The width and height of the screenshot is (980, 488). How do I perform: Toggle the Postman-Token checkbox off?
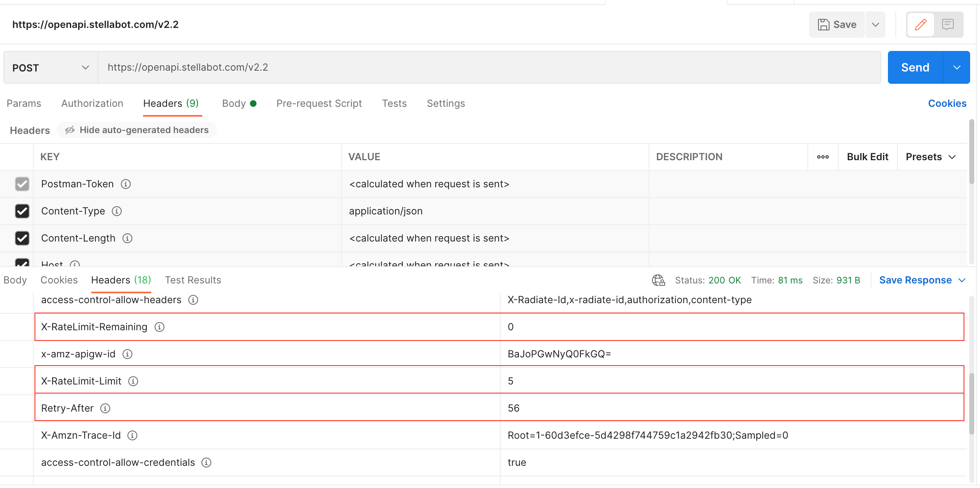click(22, 184)
